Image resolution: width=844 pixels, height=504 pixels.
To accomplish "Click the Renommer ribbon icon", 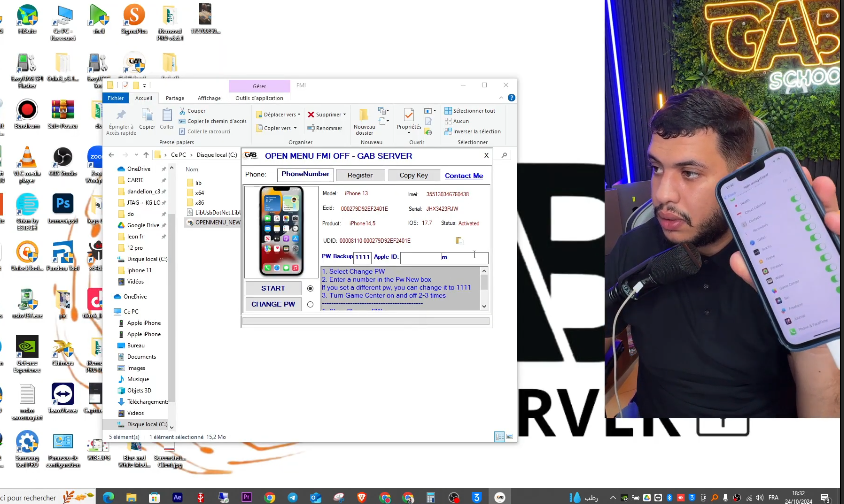I will (x=325, y=128).
